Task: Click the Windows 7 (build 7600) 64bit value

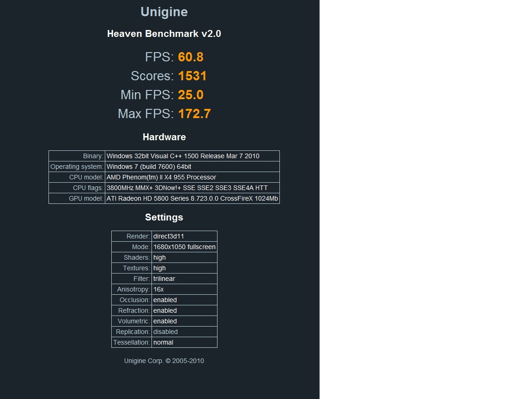Action: coord(193,167)
